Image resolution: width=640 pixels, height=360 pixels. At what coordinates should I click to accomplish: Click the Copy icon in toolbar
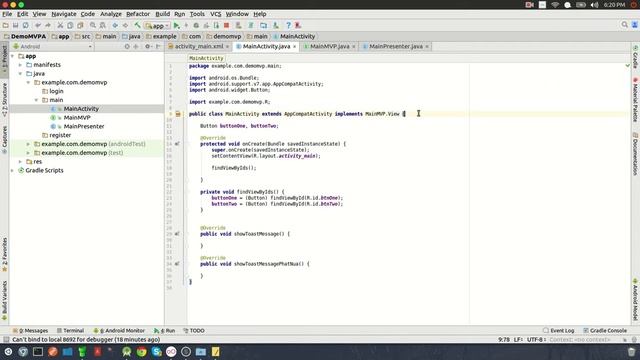pyautogui.click(x=70, y=25)
